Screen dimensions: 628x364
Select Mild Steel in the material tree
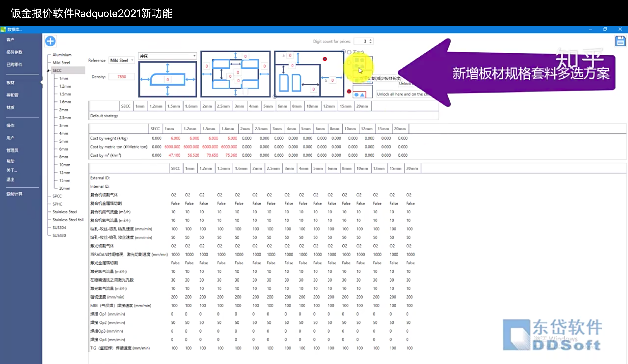61,63
